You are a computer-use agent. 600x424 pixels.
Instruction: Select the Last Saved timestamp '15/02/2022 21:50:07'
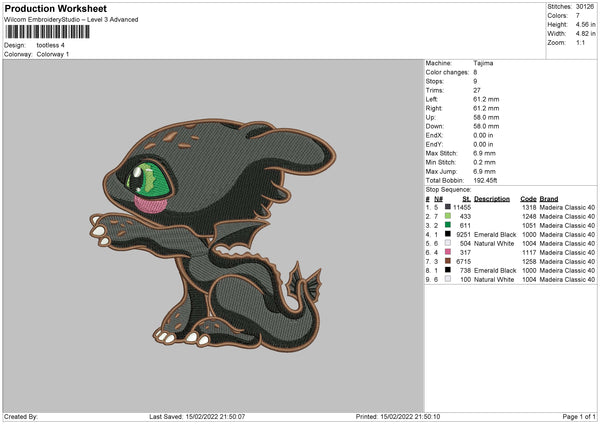click(x=215, y=416)
